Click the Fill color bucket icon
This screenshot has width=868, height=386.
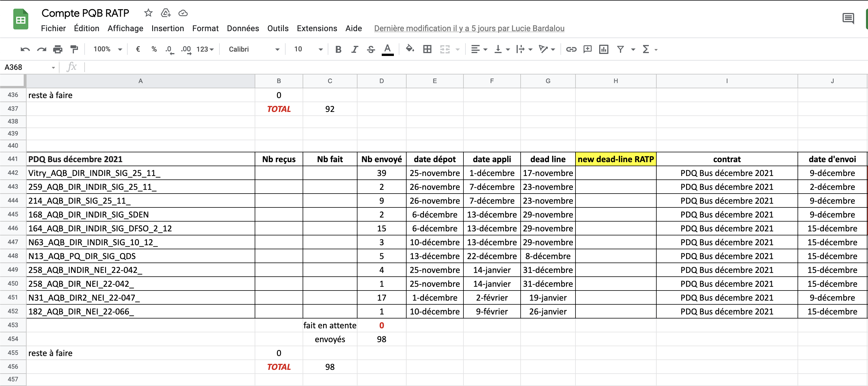(x=410, y=49)
